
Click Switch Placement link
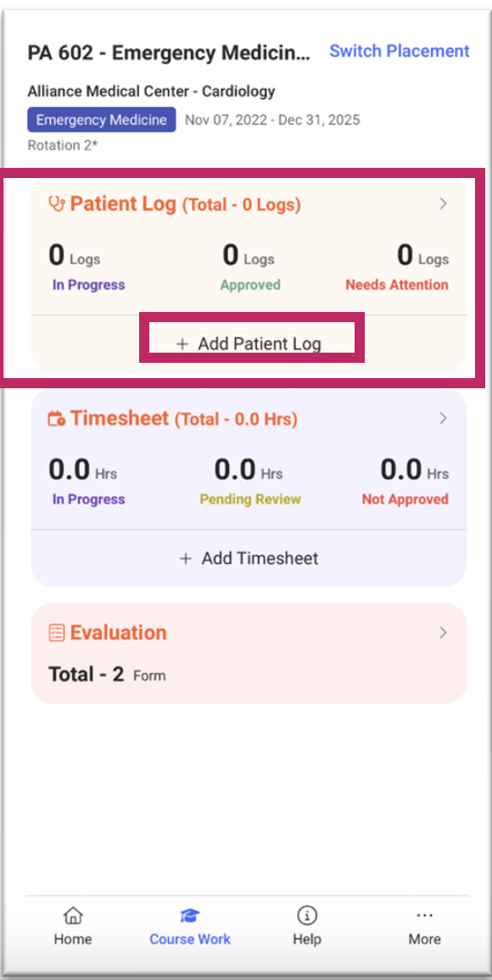tap(400, 51)
